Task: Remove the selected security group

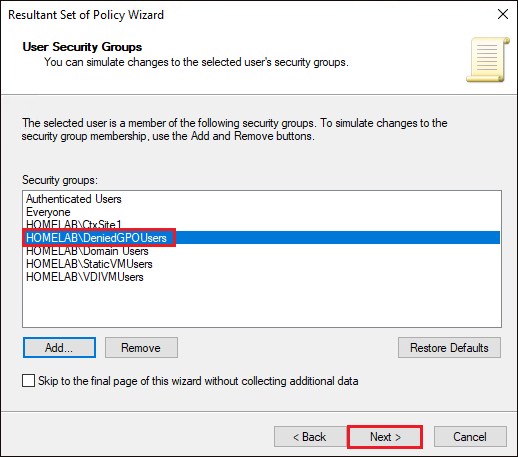Action: pos(141,348)
